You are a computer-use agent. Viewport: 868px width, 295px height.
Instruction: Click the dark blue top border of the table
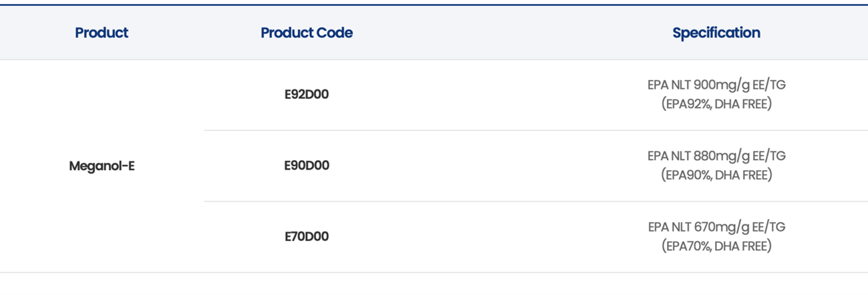coord(434,5)
